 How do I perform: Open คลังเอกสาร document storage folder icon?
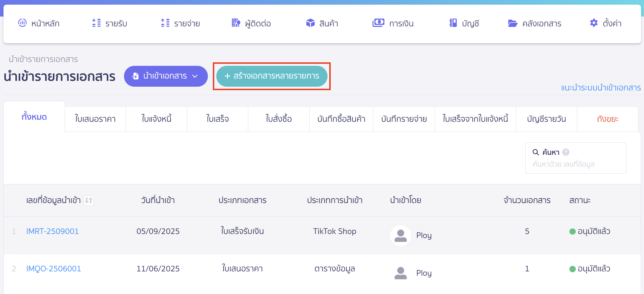point(513,23)
